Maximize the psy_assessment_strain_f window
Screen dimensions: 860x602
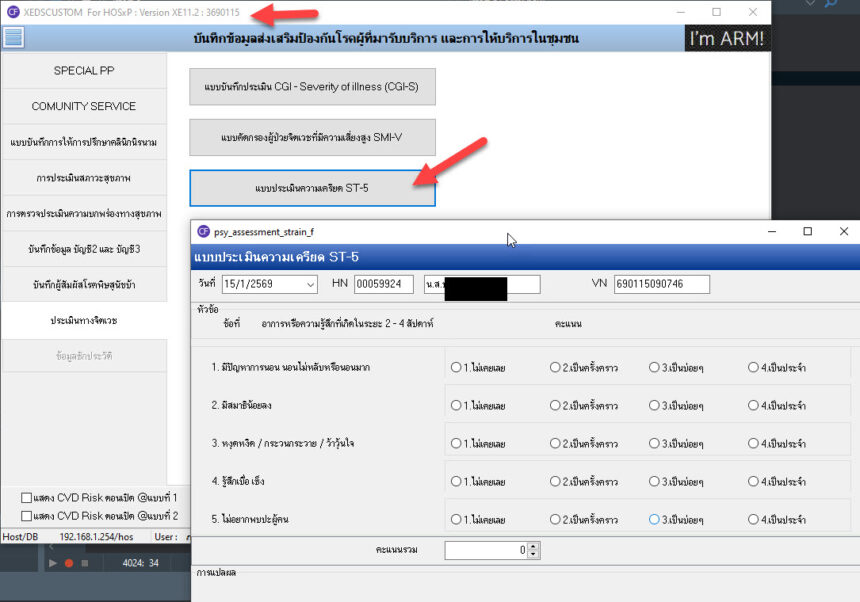808,231
